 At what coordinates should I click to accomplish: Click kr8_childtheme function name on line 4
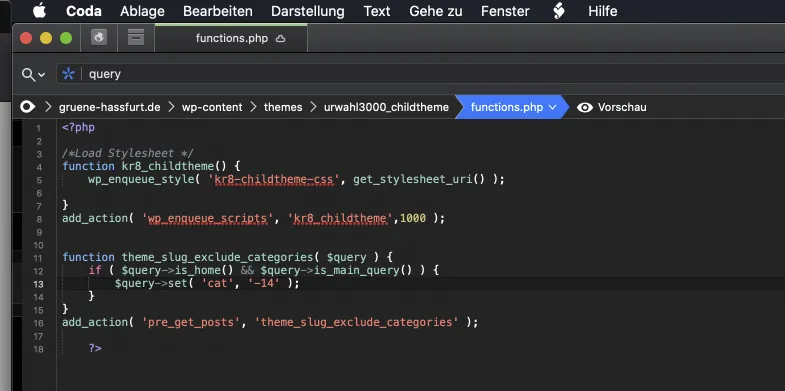(167, 166)
